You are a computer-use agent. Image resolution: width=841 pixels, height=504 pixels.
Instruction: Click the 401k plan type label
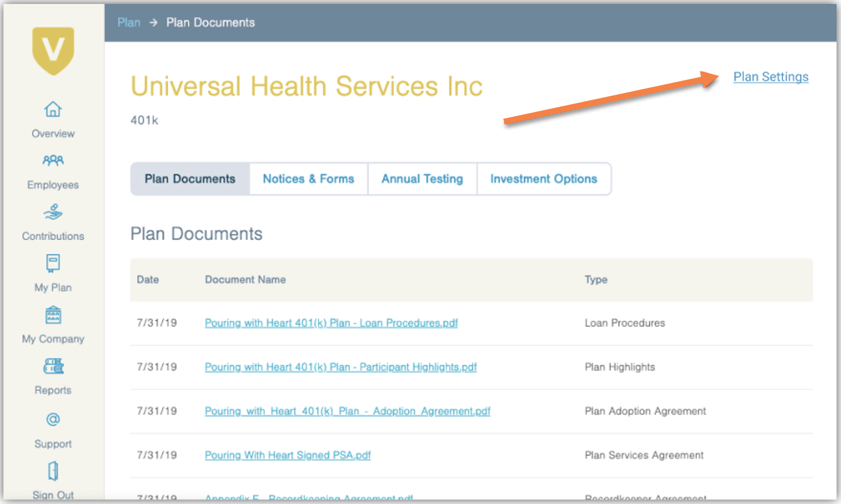pyautogui.click(x=144, y=120)
